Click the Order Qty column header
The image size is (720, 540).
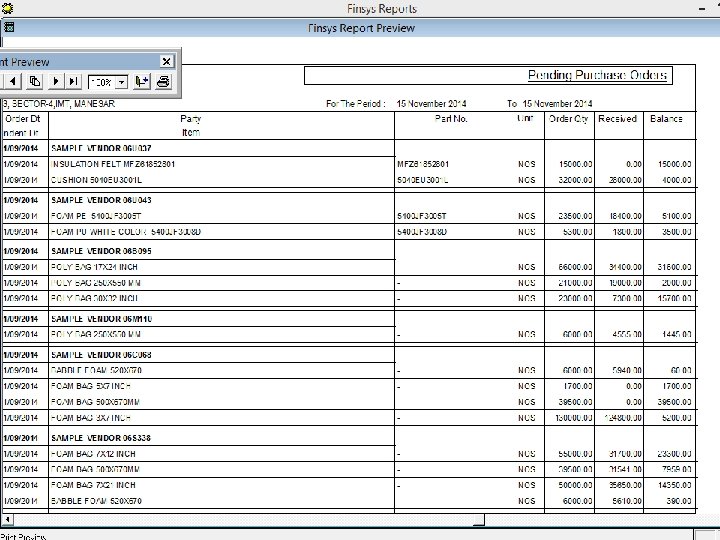coord(568,118)
